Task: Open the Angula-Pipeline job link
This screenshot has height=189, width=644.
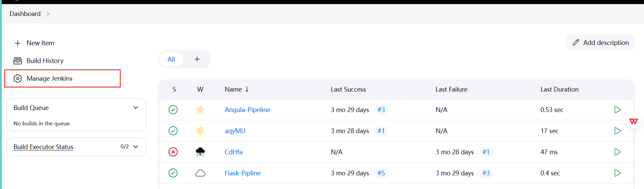Action: pyautogui.click(x=247, y=110)
